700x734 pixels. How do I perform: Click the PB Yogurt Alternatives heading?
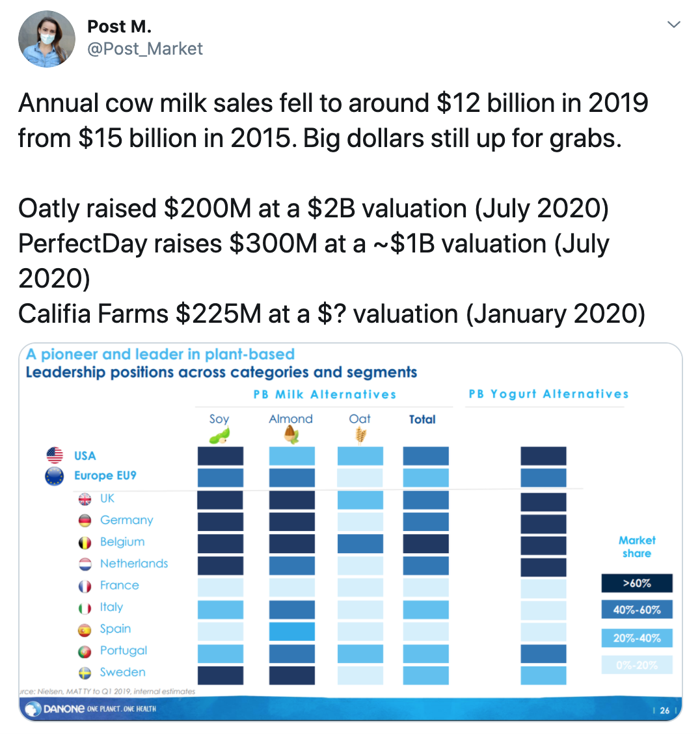point(548,394)
